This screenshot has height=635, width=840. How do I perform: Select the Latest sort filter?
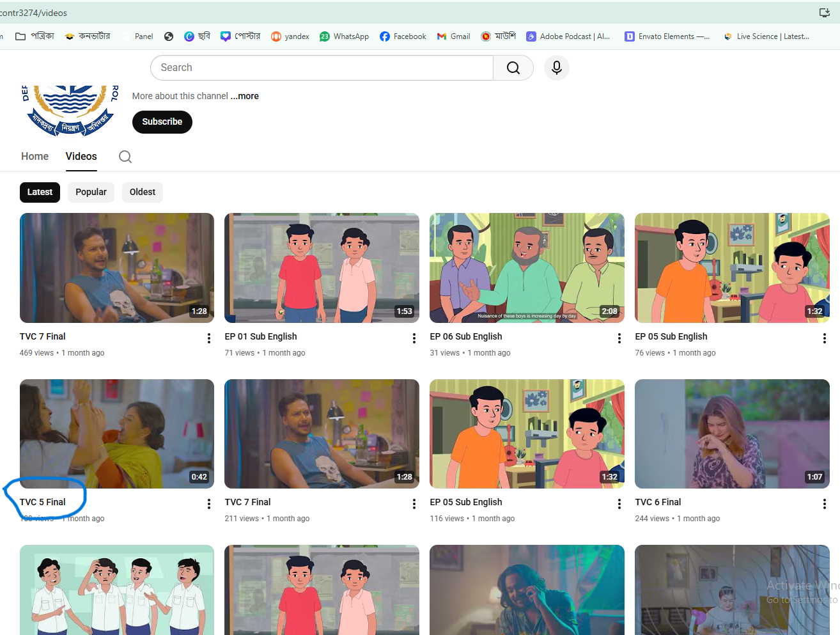coord(40,192)
